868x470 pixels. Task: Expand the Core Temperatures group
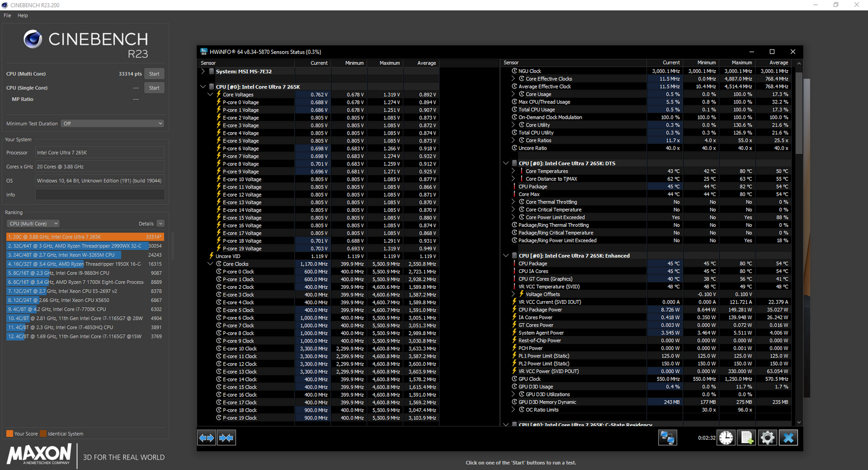pyautogui.click(x=514, y=172)
